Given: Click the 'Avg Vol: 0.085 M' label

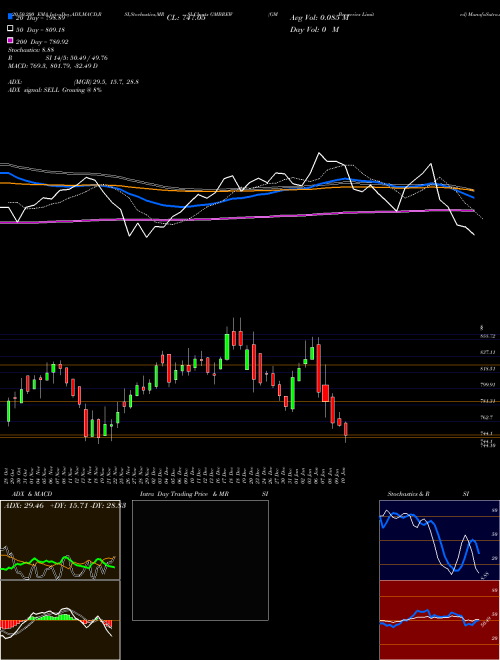Looking at the screenshot, I should 319,18.
